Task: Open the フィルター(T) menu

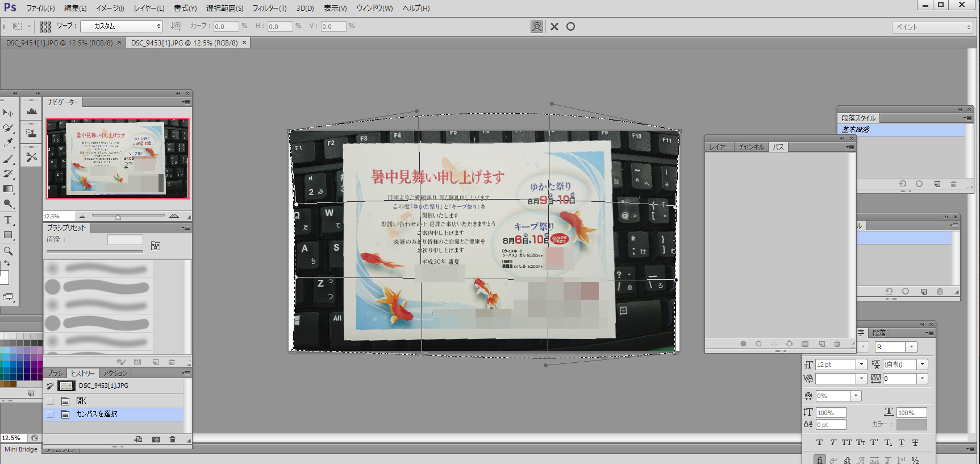Action: tap(269, 8)
